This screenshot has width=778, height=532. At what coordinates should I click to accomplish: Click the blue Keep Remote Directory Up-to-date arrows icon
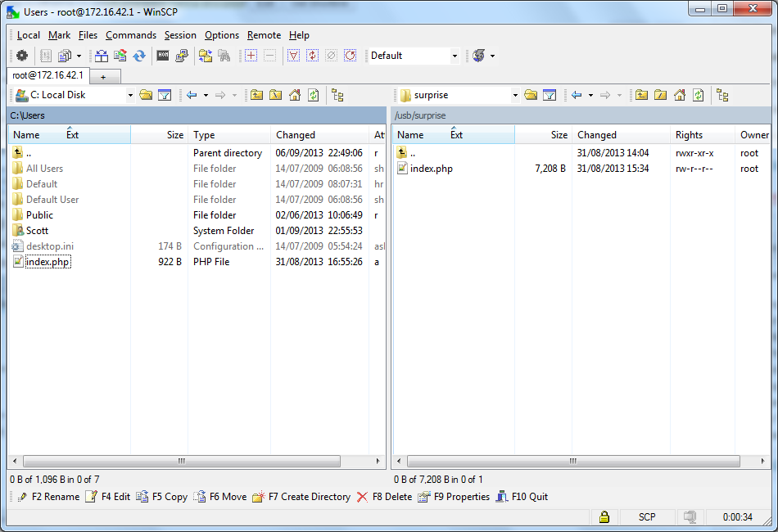tap(139, 56)
